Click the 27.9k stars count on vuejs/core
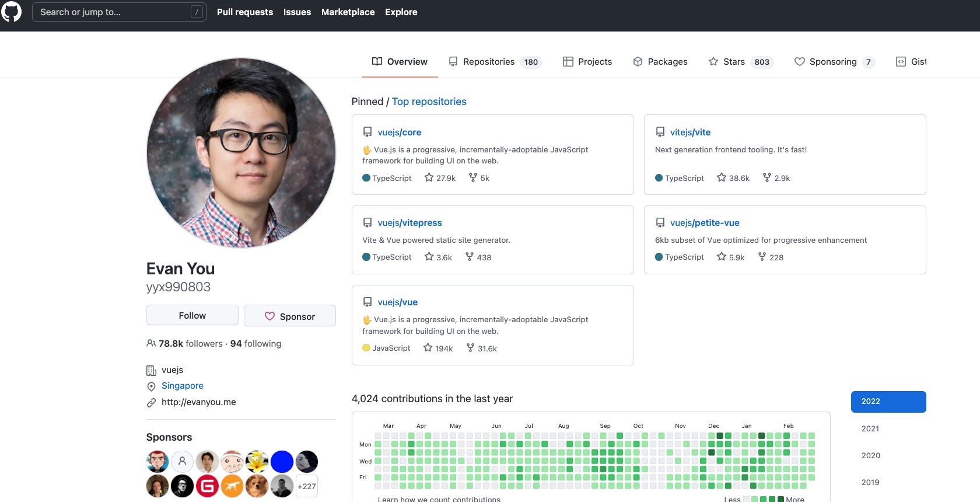 440,178
